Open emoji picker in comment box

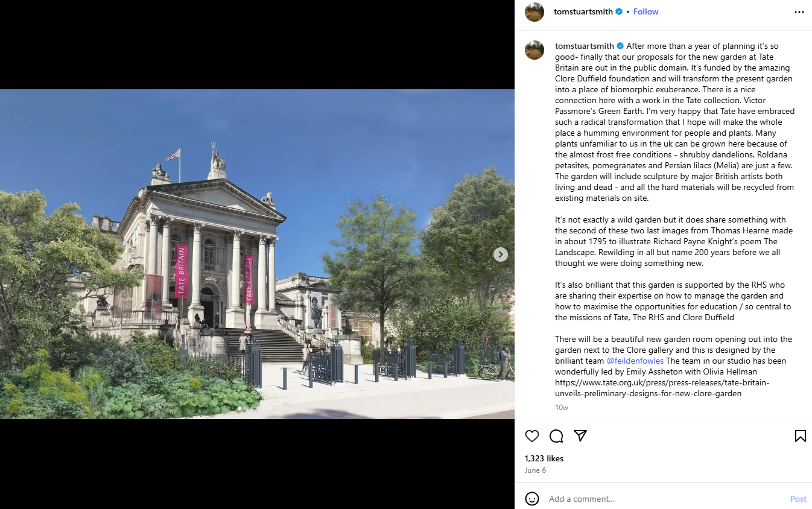532,499
